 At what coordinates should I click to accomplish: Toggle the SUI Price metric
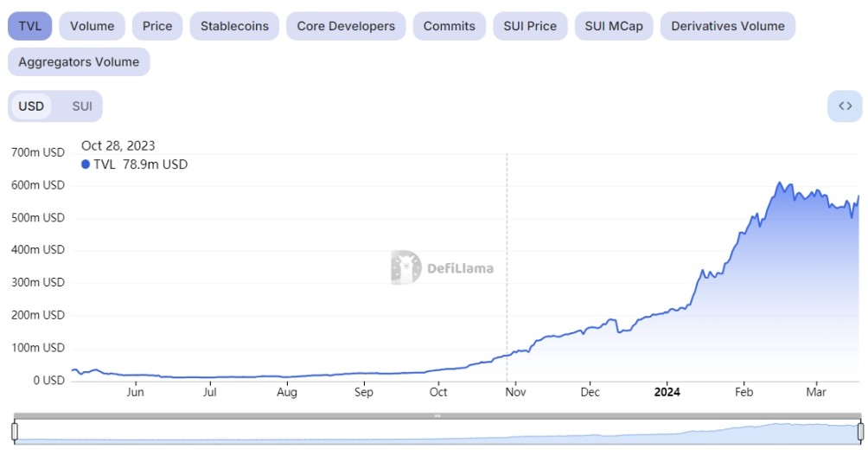tap(530, 26)
